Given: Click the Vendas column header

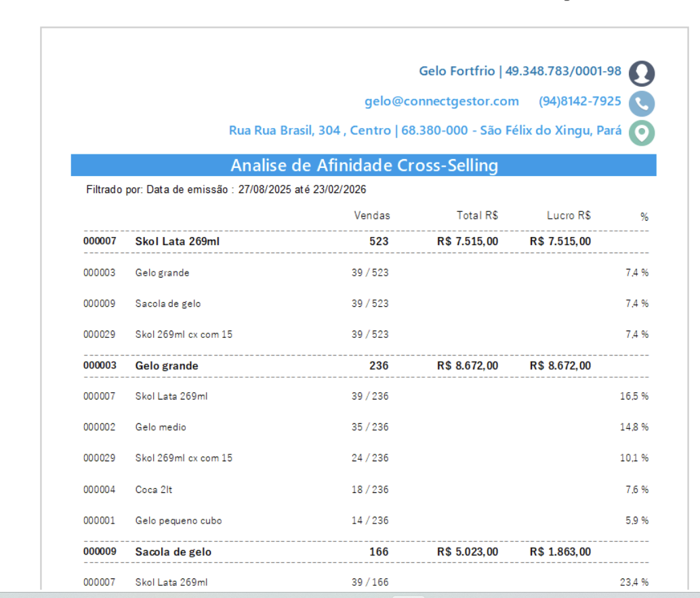Looking at the screenshot, I should point(372,216).
